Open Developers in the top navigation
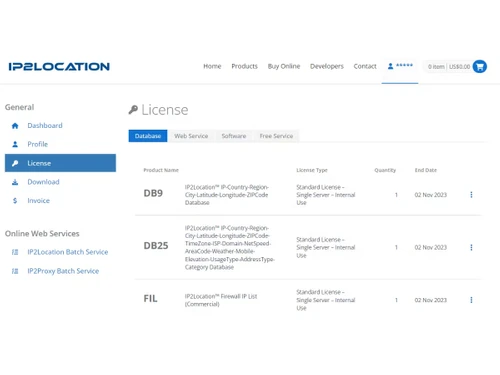The height and width of the screenshot is (375, 500). (x=327, y=66)
